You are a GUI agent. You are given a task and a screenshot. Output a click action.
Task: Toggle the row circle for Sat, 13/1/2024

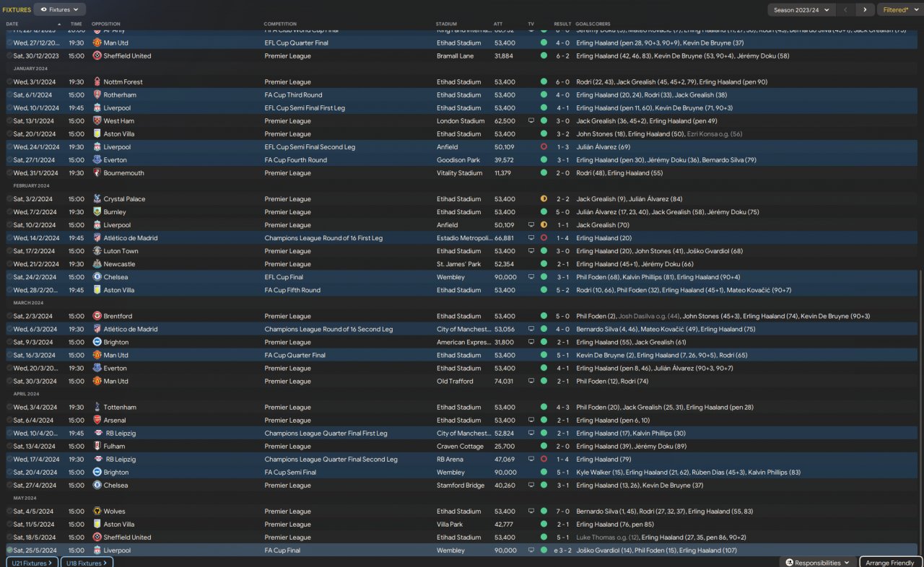(9, 121)
